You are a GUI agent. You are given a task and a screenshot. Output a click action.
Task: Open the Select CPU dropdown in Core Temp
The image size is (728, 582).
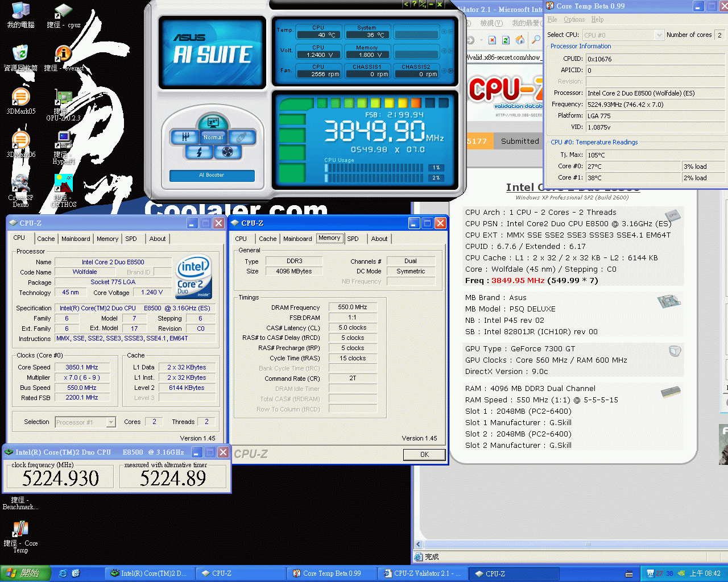(623, 35)
